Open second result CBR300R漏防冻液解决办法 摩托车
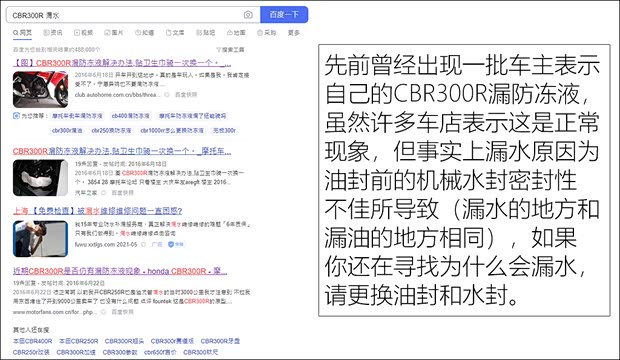The image size is (620, 360). 122,151
